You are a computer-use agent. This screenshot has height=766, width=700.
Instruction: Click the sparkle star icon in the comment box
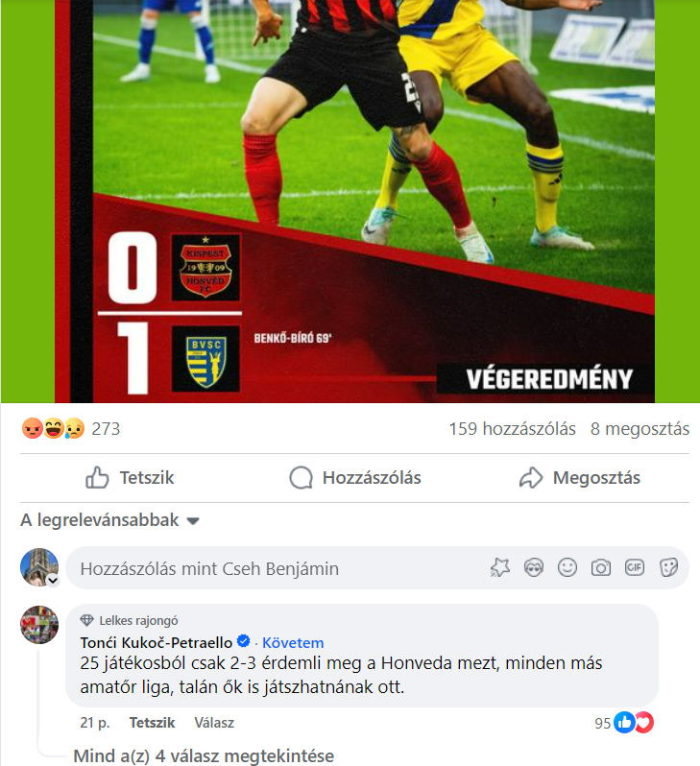click(x=499, y=567)
